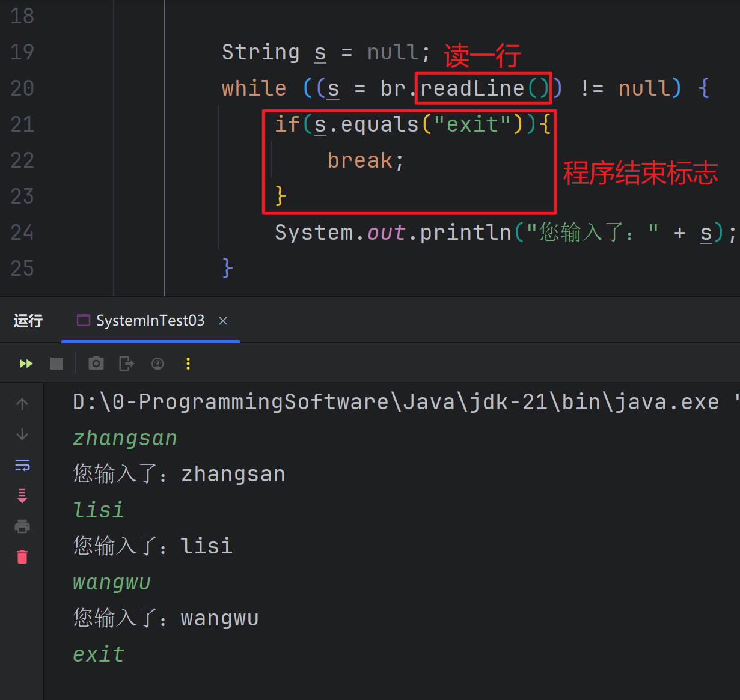The image size is (740, 700).
Task: Jump to next message with down arrow
Action: pyautogui.click(x=22, y=434)
